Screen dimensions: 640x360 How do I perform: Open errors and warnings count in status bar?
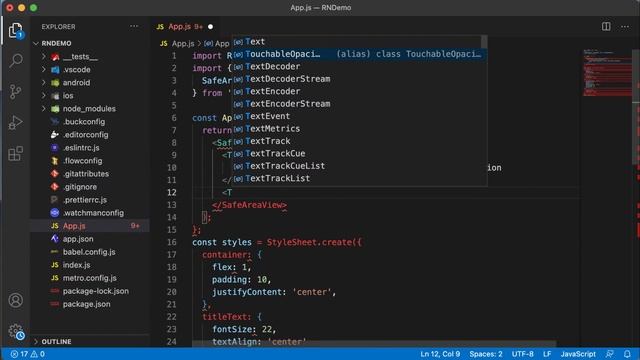(27, 354)
